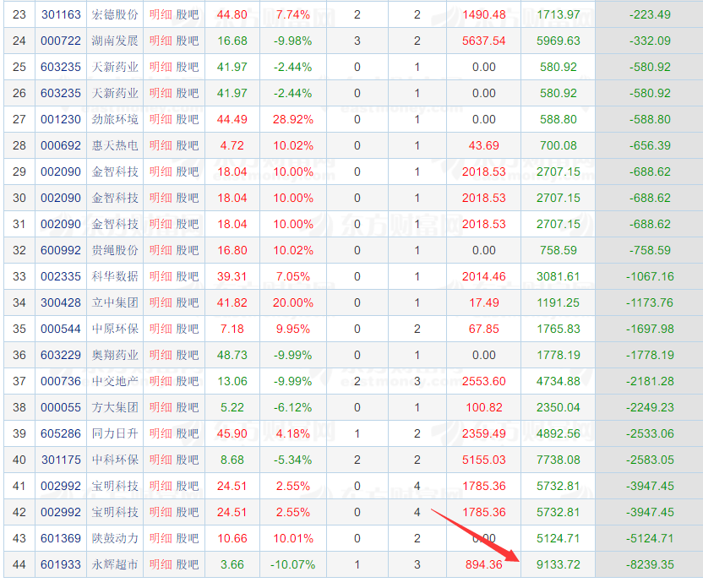View 明细 for 立中集团
The image size is (703, 588).
(161, 302)
